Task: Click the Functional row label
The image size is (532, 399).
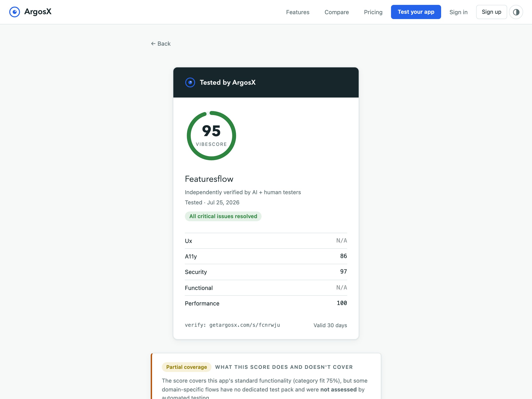Action: 199,288
